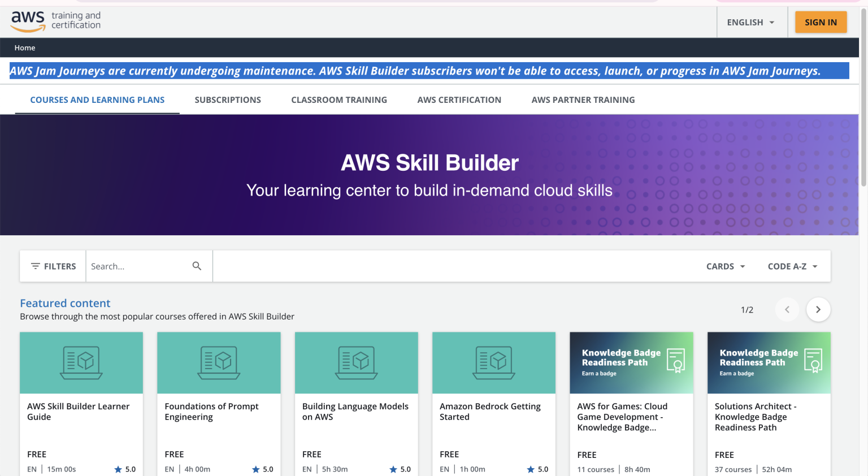
Task: Click the star rating icon on Foundations of Prompt Engineering
Action: 254,469
